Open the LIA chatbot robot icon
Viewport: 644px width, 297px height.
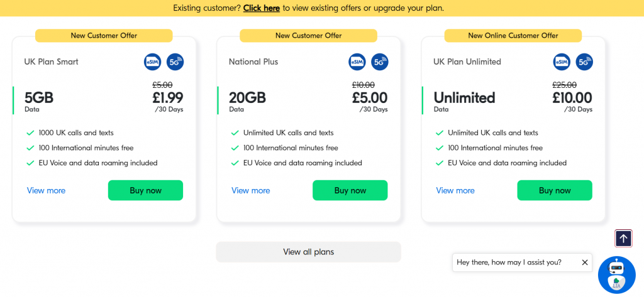tap(616, 275)
